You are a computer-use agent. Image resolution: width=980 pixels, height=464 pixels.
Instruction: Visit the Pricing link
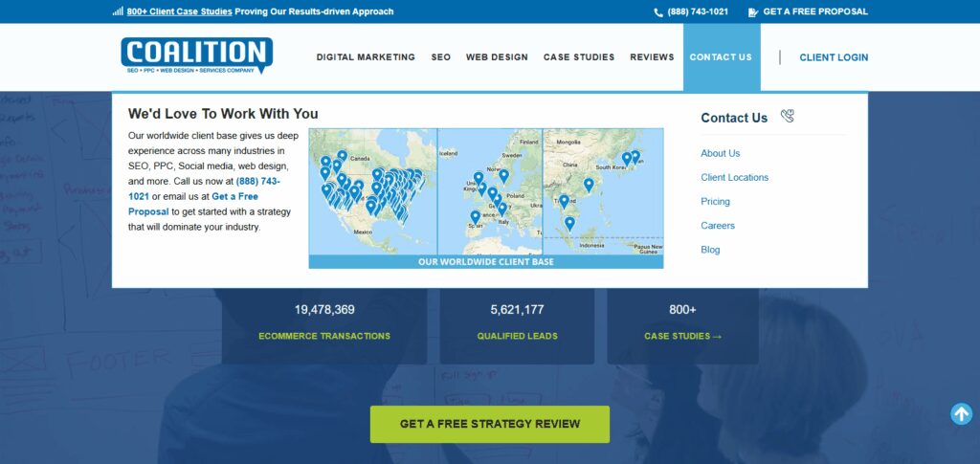715,201
